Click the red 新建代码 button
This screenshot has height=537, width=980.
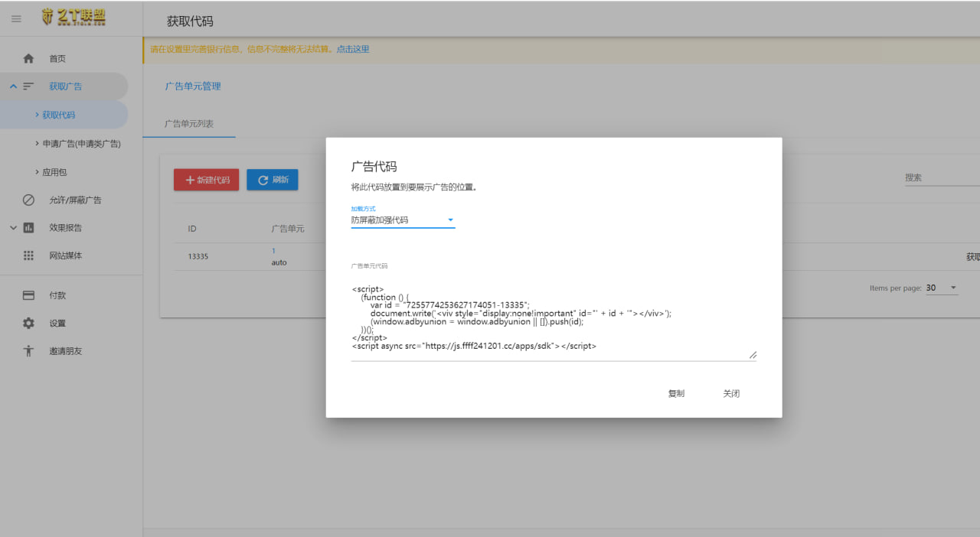[206, 180]
